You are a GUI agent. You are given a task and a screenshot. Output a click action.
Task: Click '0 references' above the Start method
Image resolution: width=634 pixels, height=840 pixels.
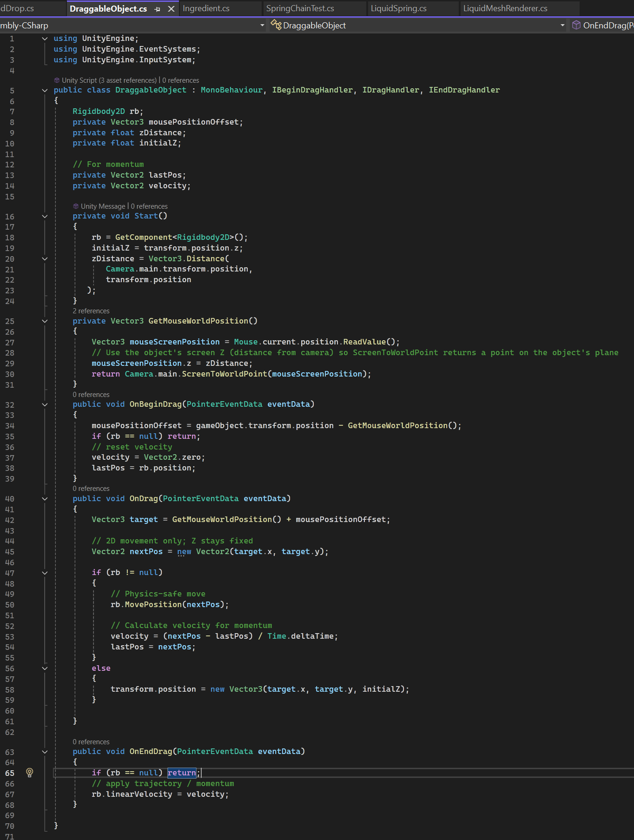click(149, 206)
